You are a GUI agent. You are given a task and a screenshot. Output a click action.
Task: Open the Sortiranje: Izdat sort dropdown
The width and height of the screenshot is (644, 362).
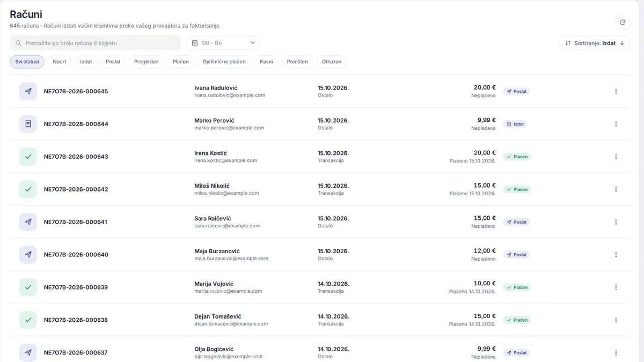(594, 43)
